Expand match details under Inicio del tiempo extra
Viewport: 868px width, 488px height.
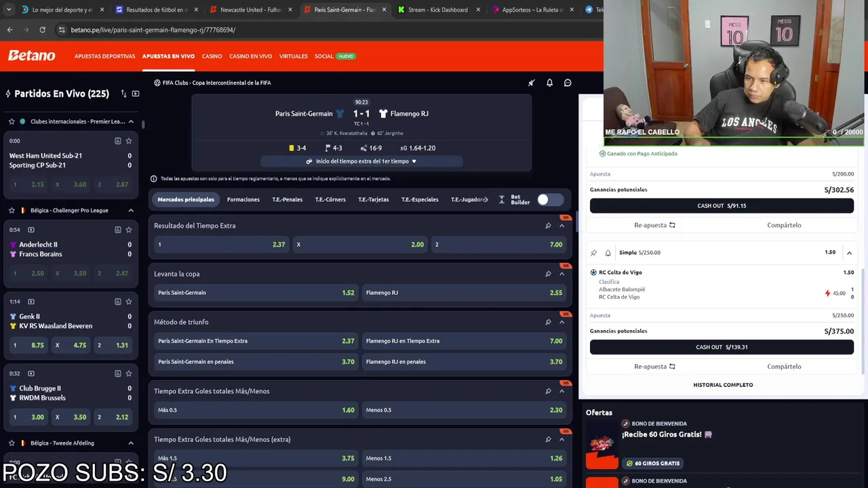coord(361,161)
